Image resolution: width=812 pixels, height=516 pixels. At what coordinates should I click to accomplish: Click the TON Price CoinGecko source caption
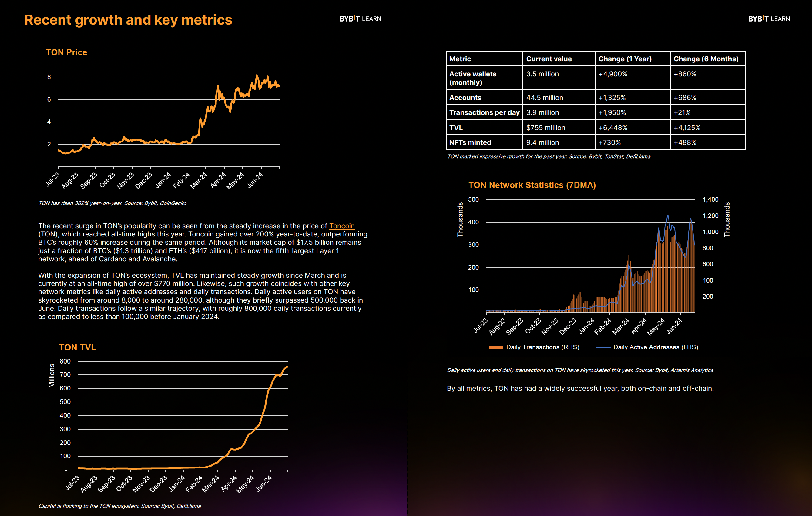point(112,203)
